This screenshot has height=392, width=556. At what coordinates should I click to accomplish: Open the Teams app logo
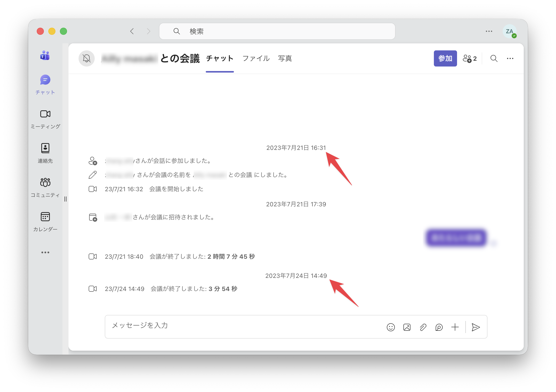click(45, 55)
